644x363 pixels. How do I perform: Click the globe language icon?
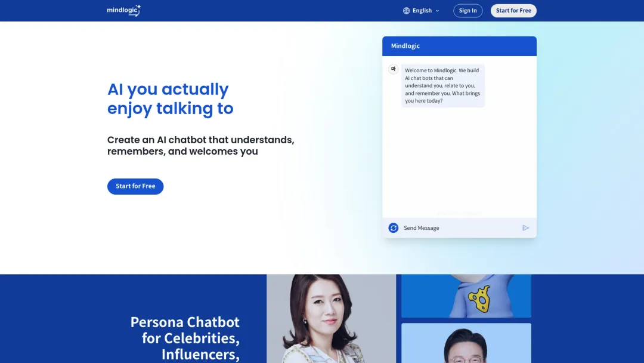[406, 11]
